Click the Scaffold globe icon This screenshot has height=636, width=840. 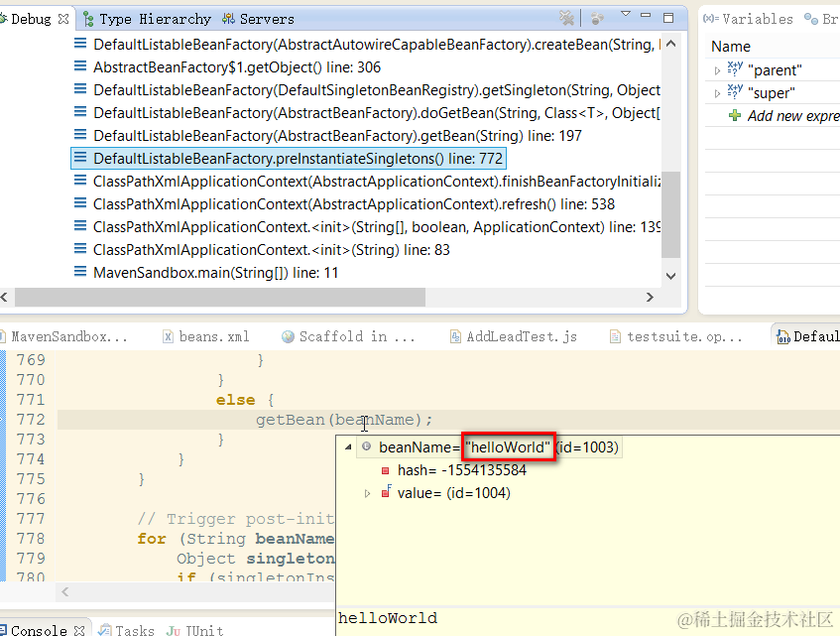tap(288, 336)
